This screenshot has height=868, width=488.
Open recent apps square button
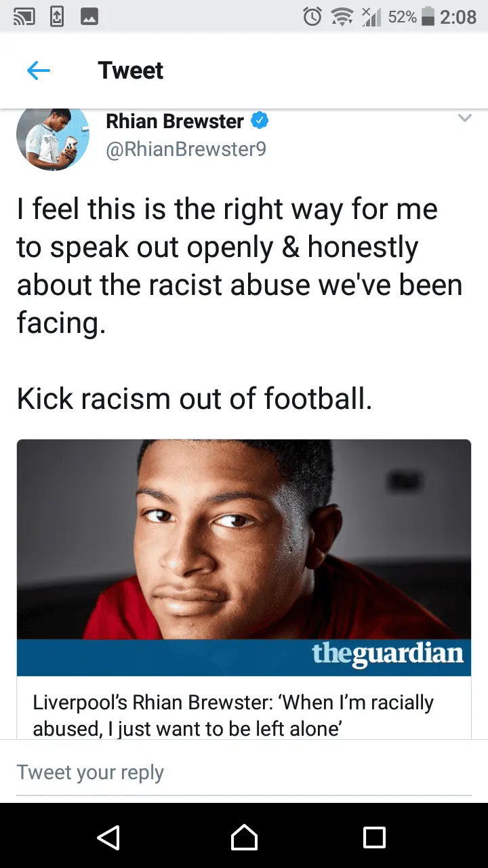pos(375,837)
